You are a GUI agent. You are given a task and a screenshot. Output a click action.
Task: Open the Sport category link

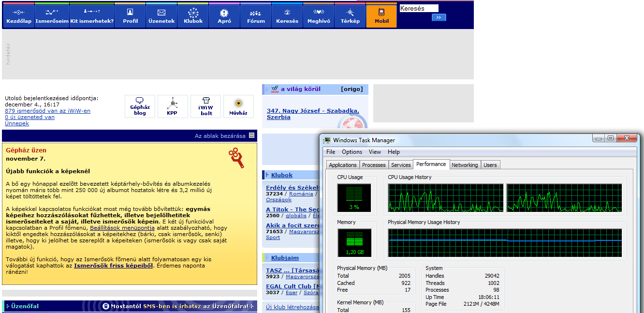tap(273, 237)
